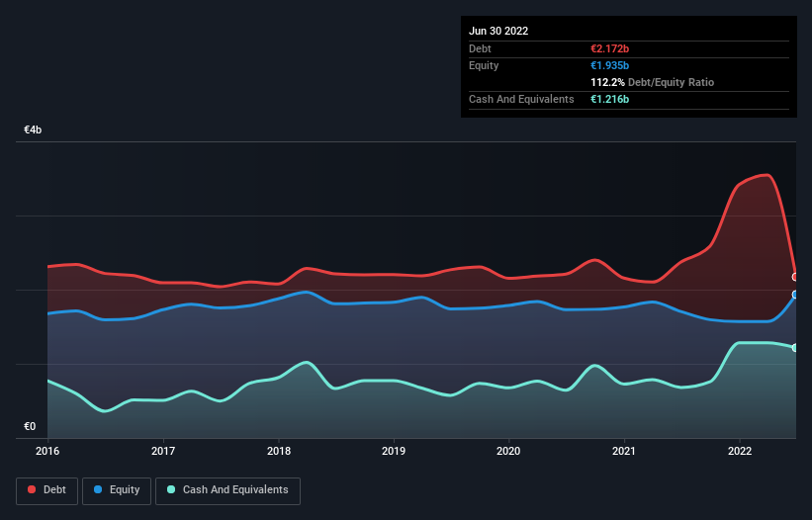Click the teal Cash And Equivalents legend dot
Image resolution: width=812 pixels, height=520 pixels.
click(x=171, y=489)
